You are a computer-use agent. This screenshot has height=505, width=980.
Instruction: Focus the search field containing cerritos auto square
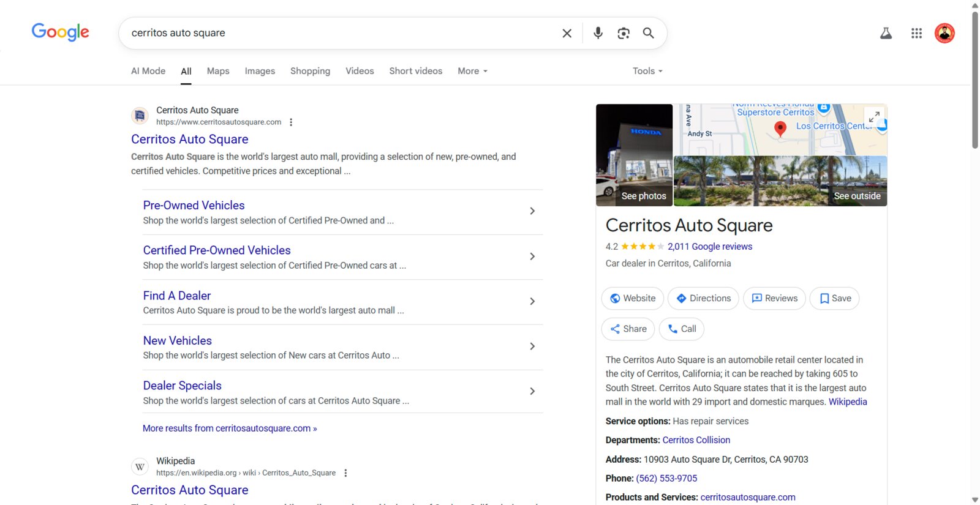pos(343,33)
